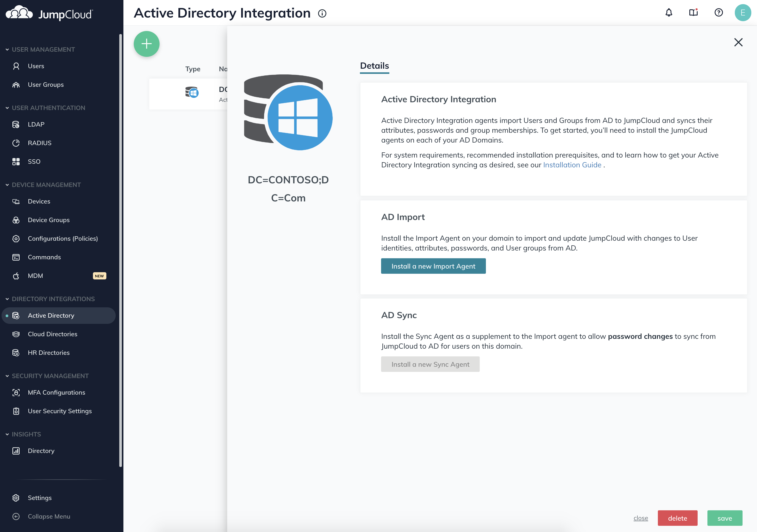Collapse the Directory Integrations section
The image size is (757, 532).
click(7, 299)
